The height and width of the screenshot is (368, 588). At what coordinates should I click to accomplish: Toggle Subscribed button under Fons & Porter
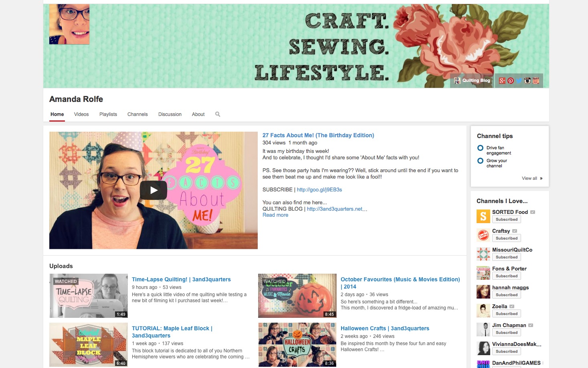pyautogui.click(x=506, y=276)
